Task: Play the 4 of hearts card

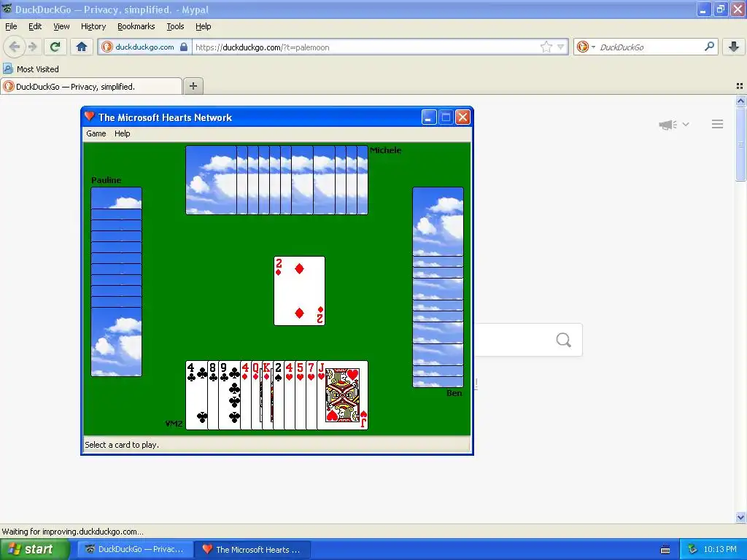Action: (x=289, y=395)
